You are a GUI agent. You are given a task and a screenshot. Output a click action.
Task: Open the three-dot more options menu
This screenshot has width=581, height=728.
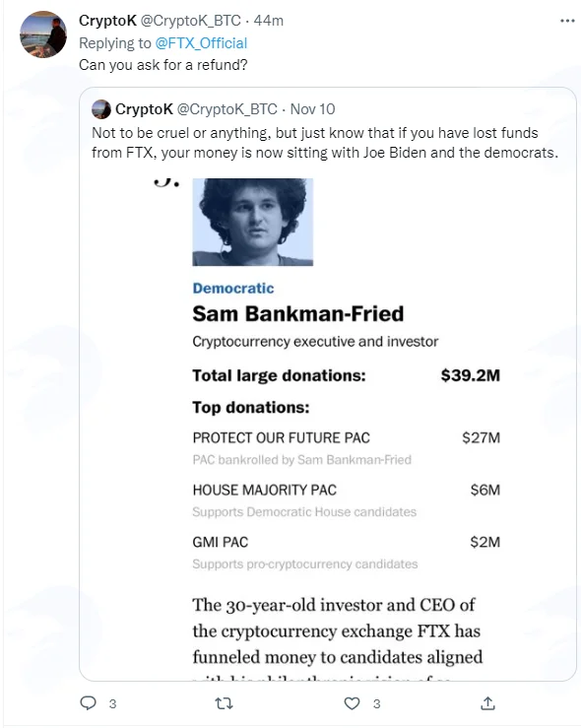tap(567, 21)
